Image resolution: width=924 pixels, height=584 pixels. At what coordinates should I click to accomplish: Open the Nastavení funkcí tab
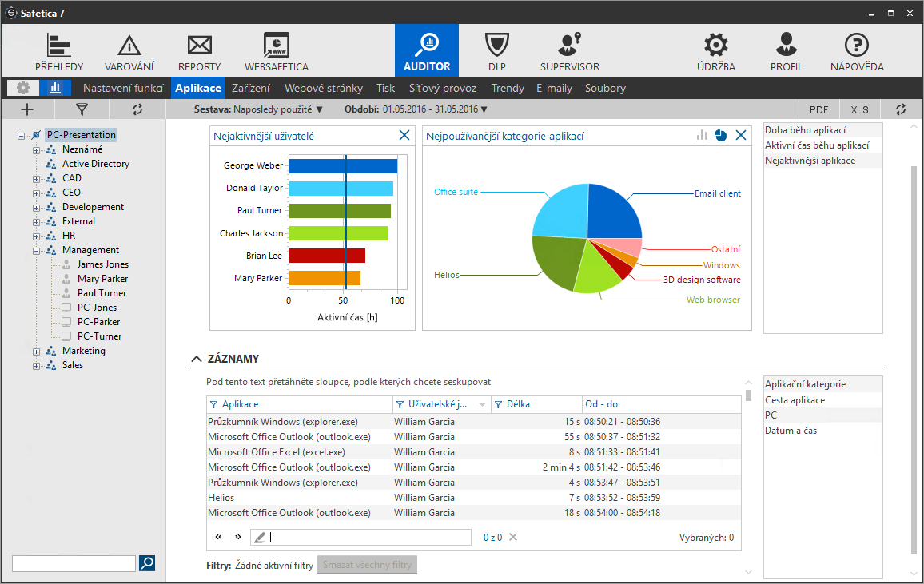tap(123, 89)
